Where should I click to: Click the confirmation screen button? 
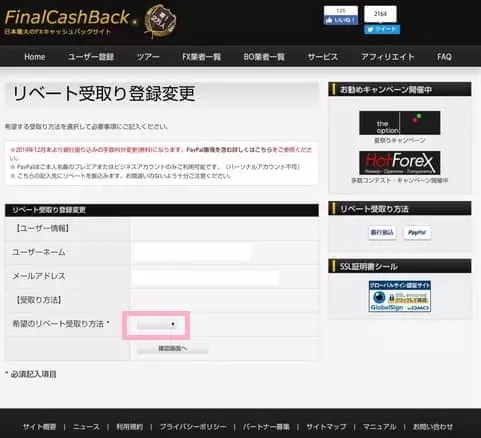(172, 349)
